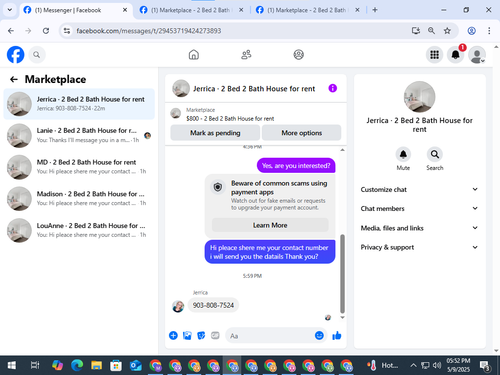Screen dimensions: 500x375
Task: Open the account profile avatar menu
Action: tap(477, 55)
